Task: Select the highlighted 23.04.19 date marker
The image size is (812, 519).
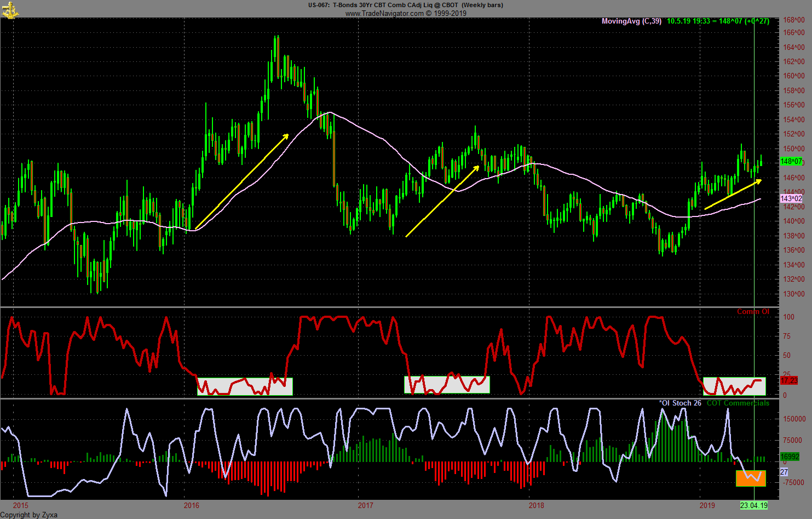Action: [x=753, y=505]
